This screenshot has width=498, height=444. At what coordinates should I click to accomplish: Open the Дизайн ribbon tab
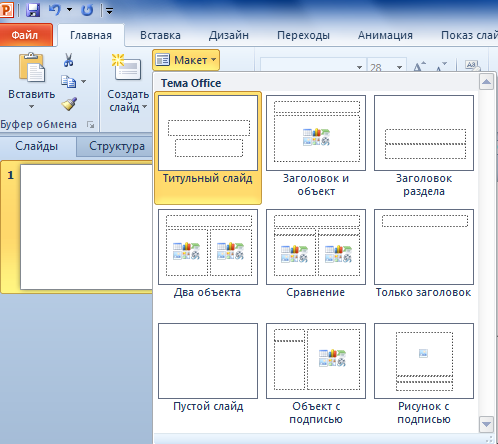[x=229, y=35]
